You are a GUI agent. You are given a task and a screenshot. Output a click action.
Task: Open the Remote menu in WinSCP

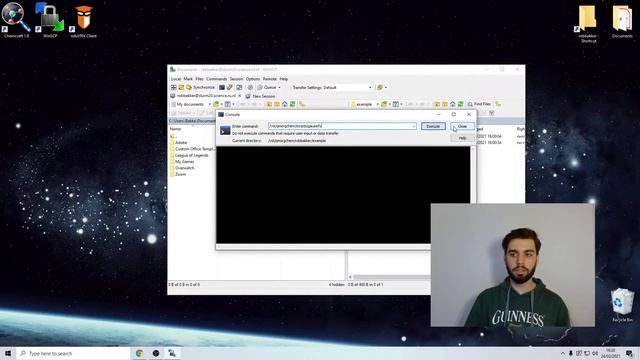pyautogui.click(x=269, y=79)
